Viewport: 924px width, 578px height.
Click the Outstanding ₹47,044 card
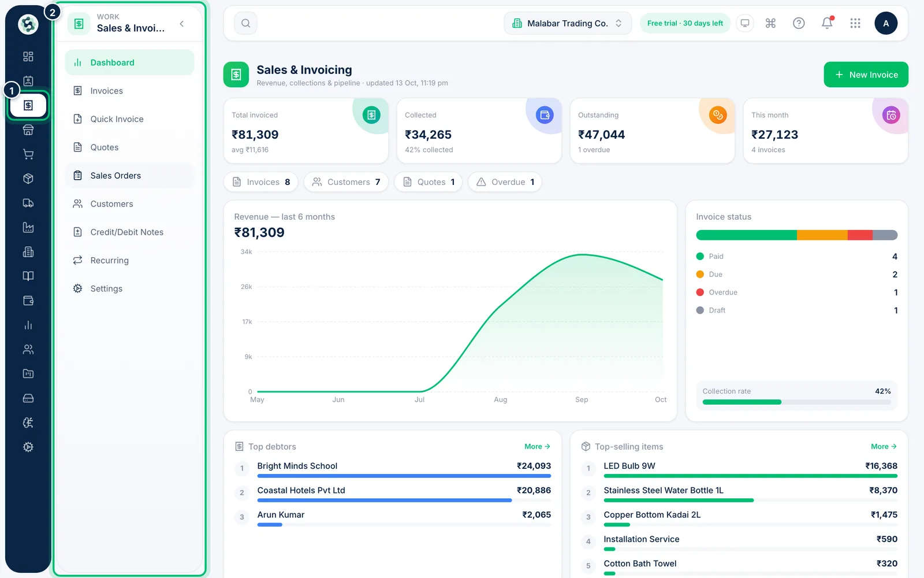[652, 131]
